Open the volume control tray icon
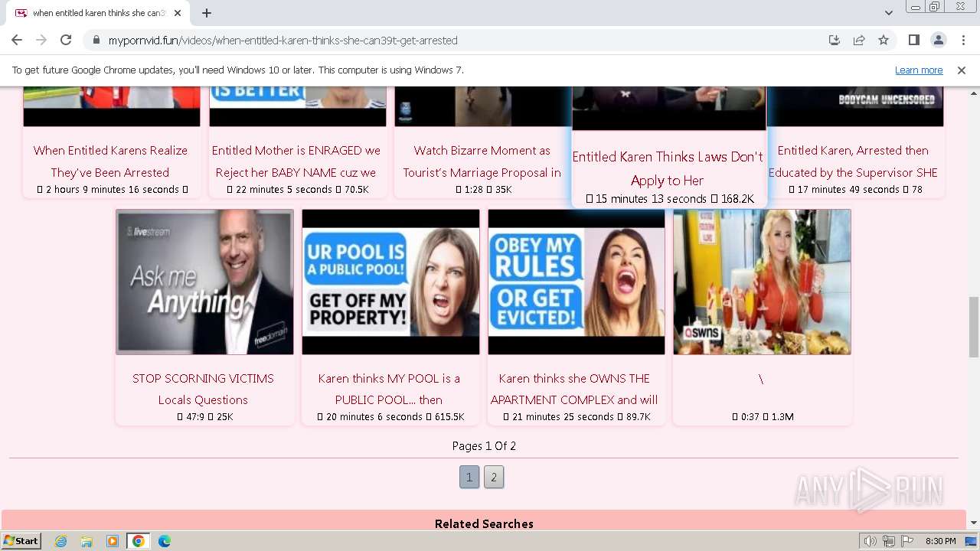Viewport: 980px width, 551px height. (x=871, y=541)
